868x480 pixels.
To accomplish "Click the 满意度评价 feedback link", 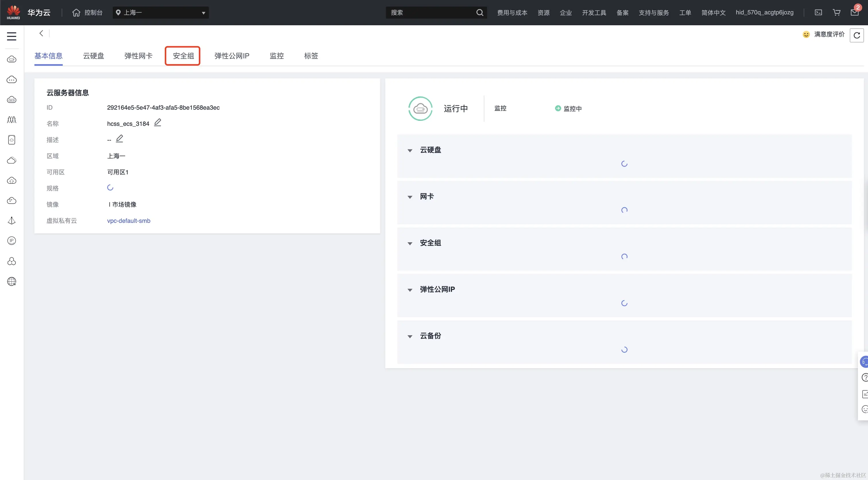I will click(x=829, y=34).
